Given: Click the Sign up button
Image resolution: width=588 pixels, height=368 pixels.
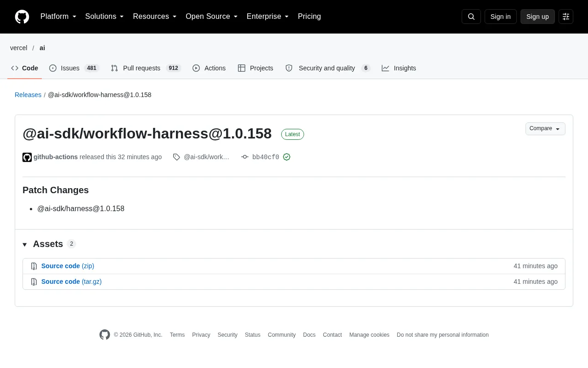Looking at the screenshot, I should [x=537, y=17].
